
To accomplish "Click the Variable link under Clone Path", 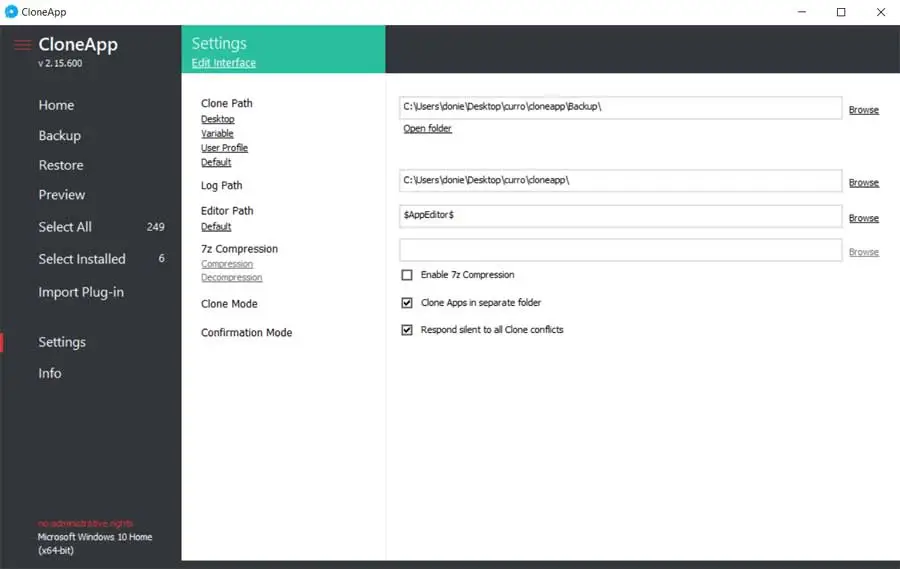I will pos(217,133).
